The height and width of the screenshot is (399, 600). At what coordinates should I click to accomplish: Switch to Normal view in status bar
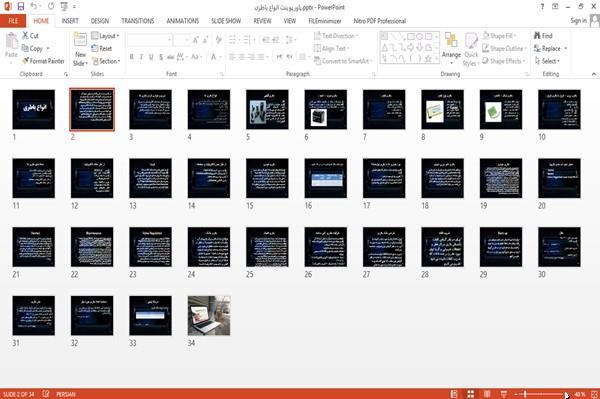click(454, 394)
